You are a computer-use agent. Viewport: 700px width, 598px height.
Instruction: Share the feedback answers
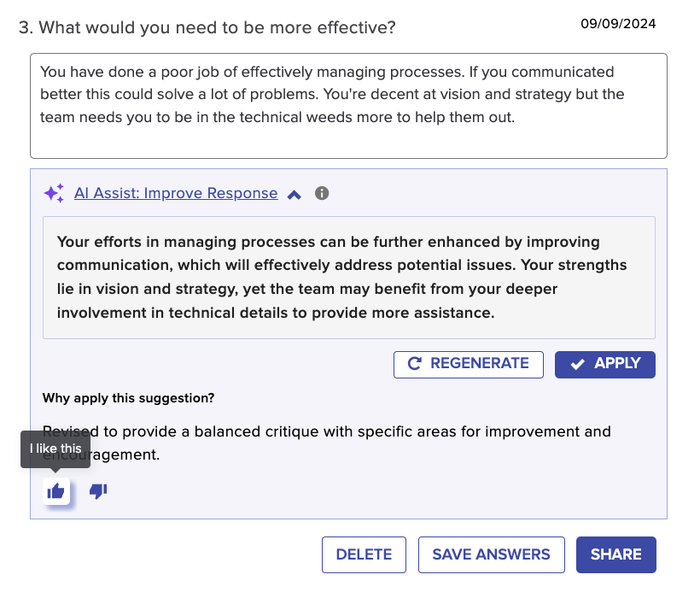pyautogui.click(x=616, y=554)
